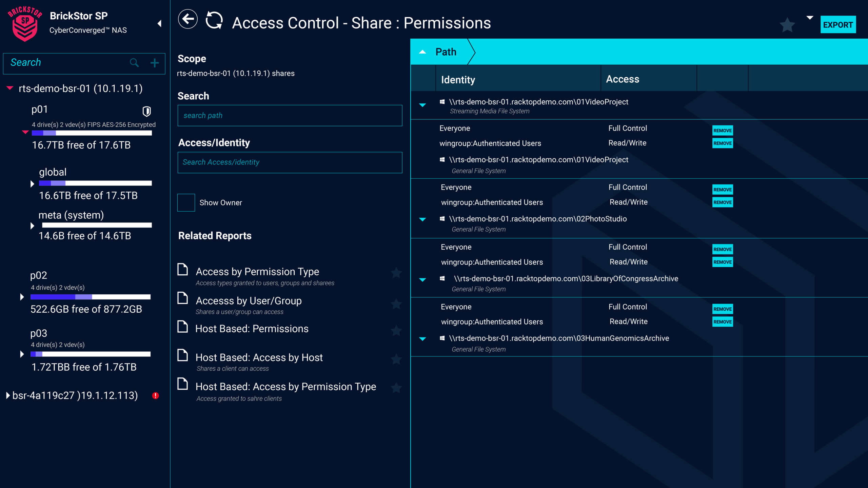Click document icon for Host Based: Access by Permission Type
868x488 pixels.
pyautogui.click(x=183, y=384)
